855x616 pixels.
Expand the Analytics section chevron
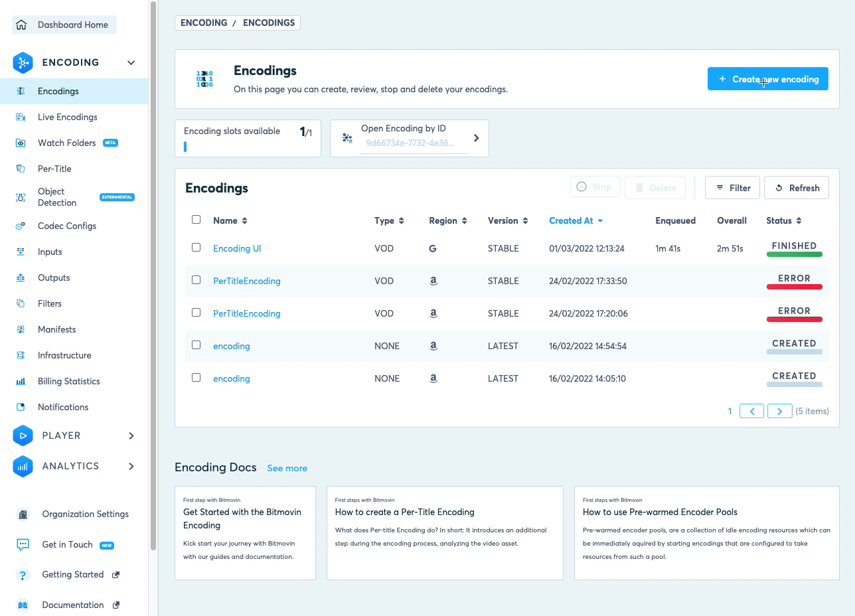[x=131, y=466]
